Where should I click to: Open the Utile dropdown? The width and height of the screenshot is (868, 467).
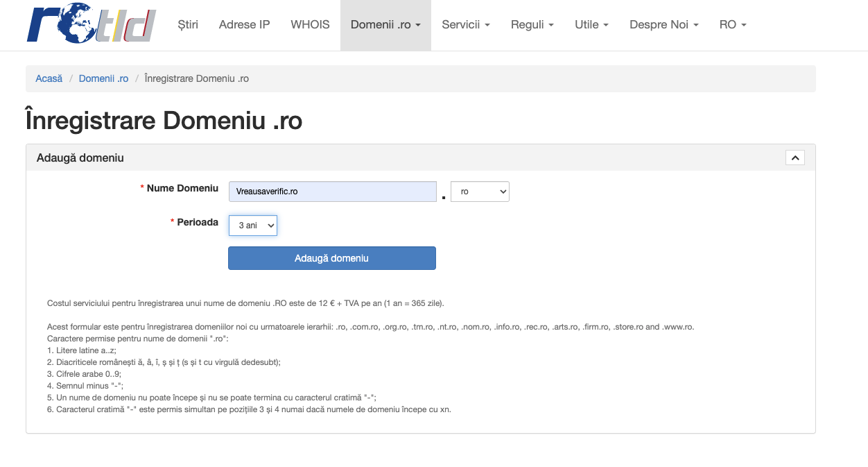[x=591, y=24]
